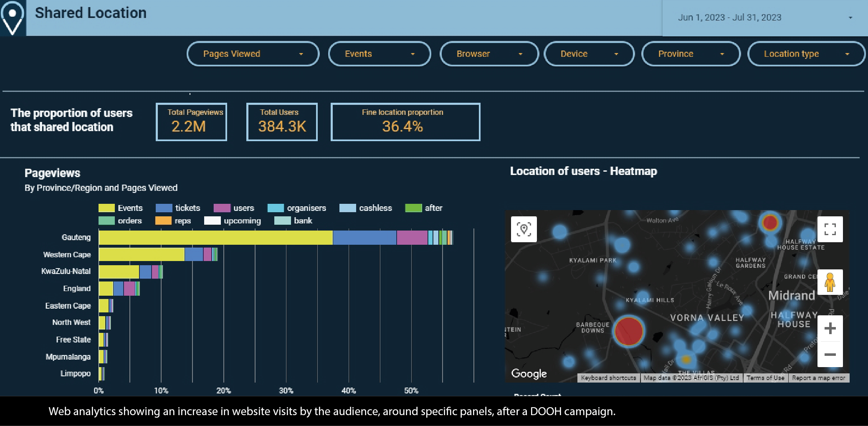
Task: Toggle fullscreen view on the heatmap
Action: click(x=830, y=229)
